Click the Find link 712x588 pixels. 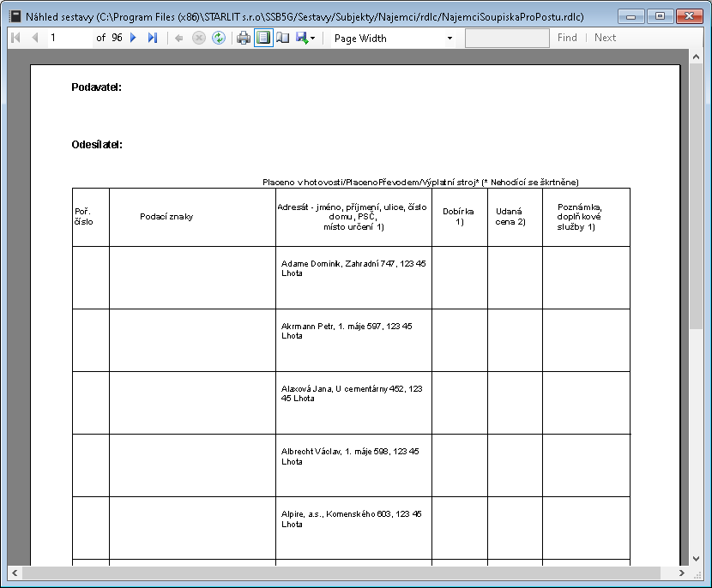point(567,38)
